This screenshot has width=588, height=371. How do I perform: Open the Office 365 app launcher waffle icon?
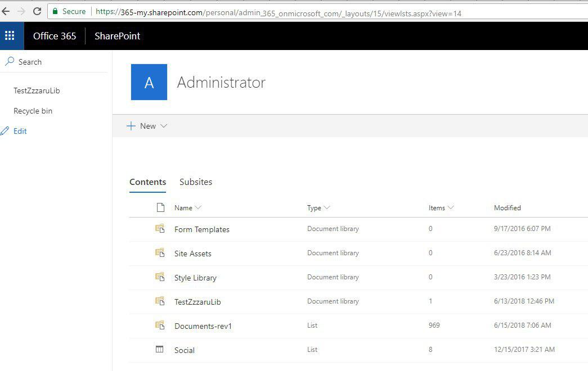[10, 35]
